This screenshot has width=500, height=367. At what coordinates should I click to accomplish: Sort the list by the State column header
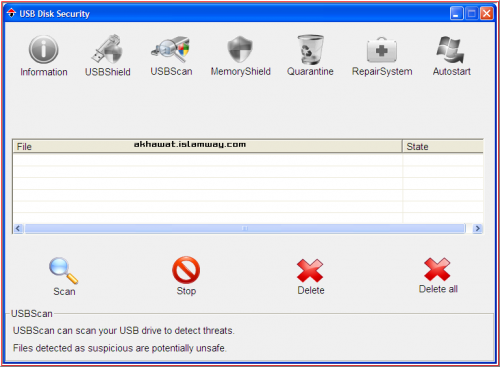click(443, 147)
